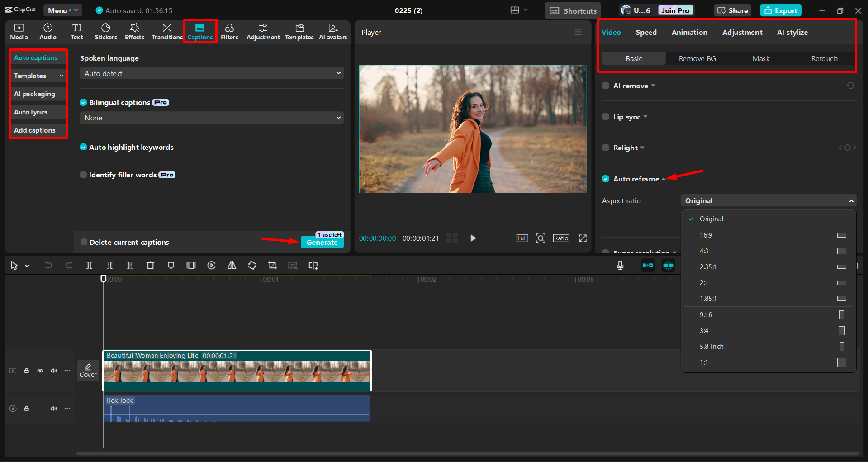Open the Spoken language dropdown

[211, 73]
